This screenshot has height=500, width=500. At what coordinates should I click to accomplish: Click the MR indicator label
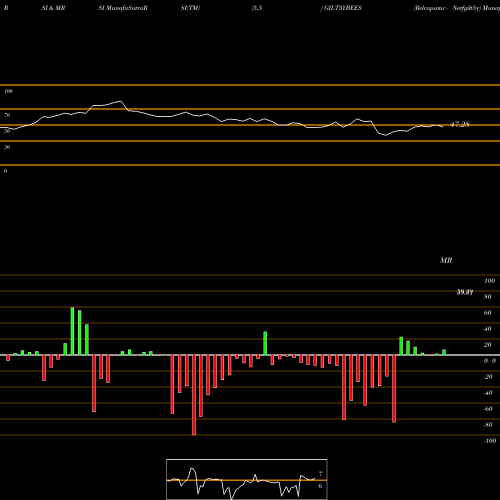click(x=446, y=260)
